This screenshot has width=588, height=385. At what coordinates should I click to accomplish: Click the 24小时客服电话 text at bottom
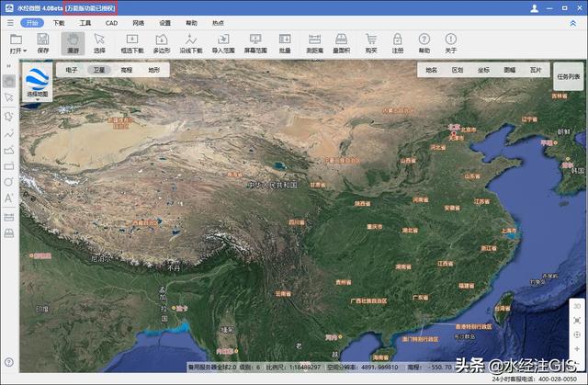535,379
